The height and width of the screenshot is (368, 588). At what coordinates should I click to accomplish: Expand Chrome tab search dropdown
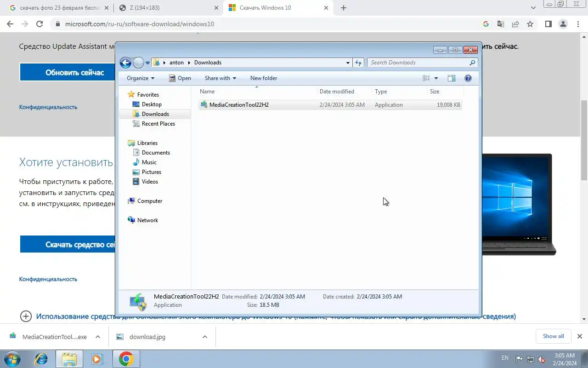[533, 8]
